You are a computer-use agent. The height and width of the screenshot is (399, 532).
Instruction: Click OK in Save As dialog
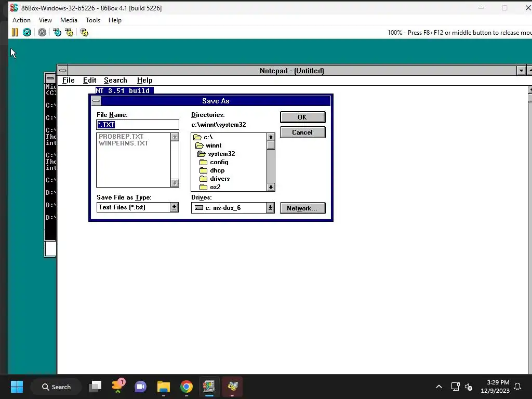tap(303, 117)
